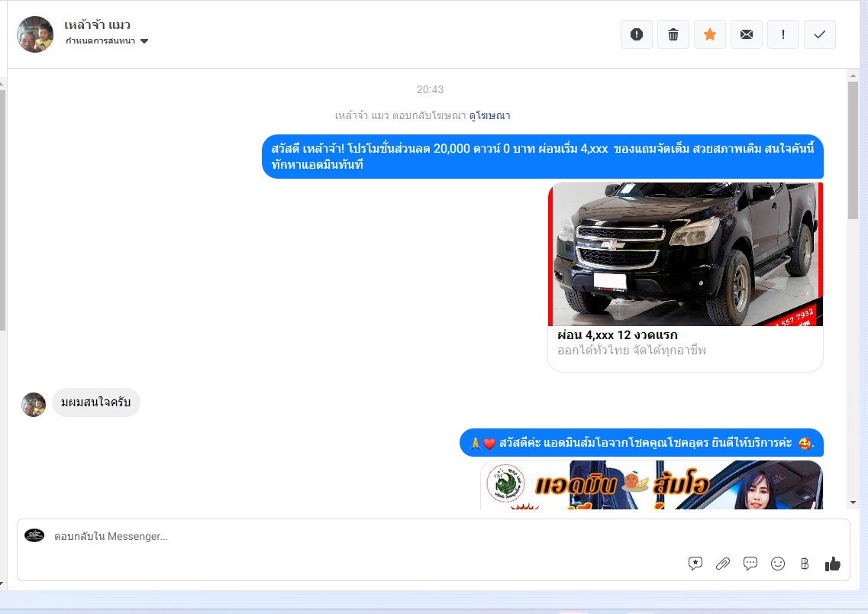Click sender avatar beside มผมสนใจครับ

pyautogui.click(x=34, y=405)
